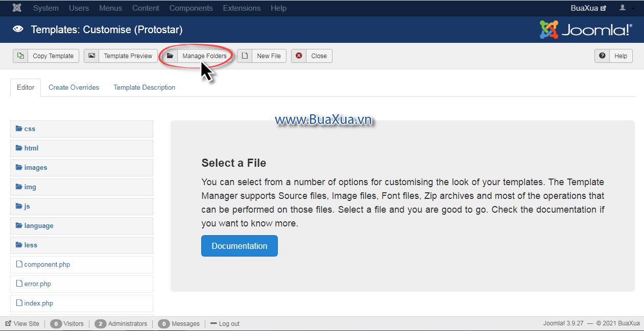Viewport: 644px width, 331px height.
Task: Click the blue Documentation button
Action: coord(240,246)
